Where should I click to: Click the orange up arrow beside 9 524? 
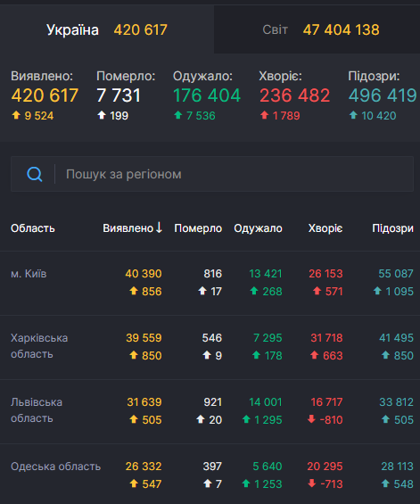[x=16, y=115]
